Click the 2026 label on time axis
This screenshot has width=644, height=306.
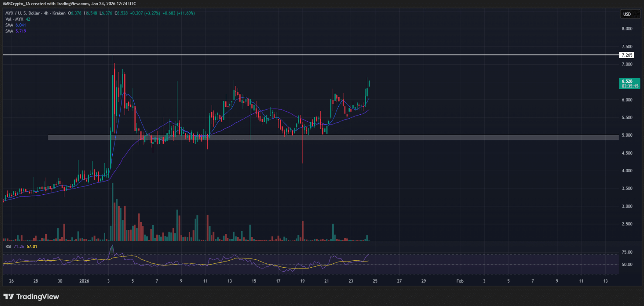coord(84,281)
